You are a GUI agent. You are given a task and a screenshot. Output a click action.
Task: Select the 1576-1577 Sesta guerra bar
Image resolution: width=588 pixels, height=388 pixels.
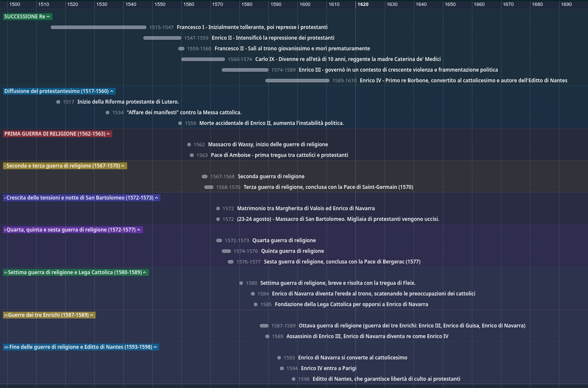click(x=230, y=262)
